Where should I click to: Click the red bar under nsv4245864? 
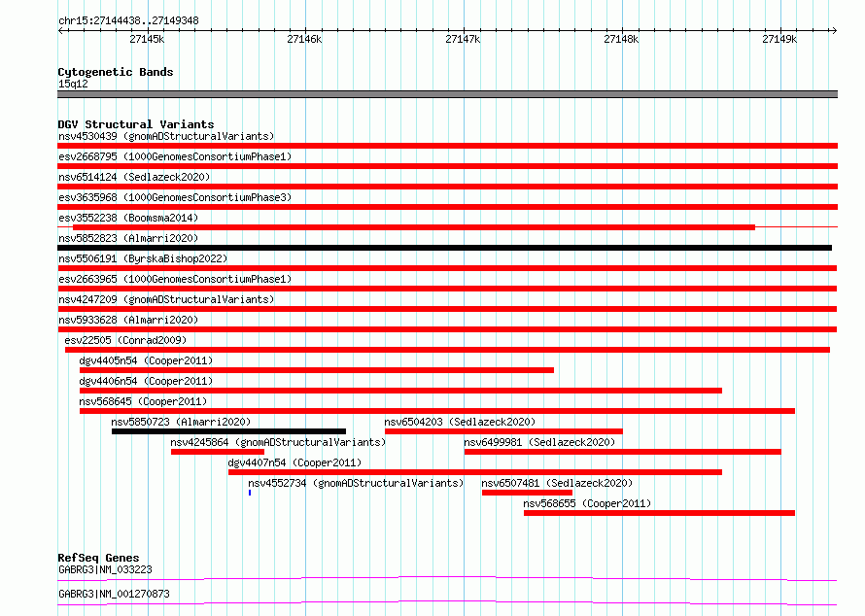click(218, 452)
